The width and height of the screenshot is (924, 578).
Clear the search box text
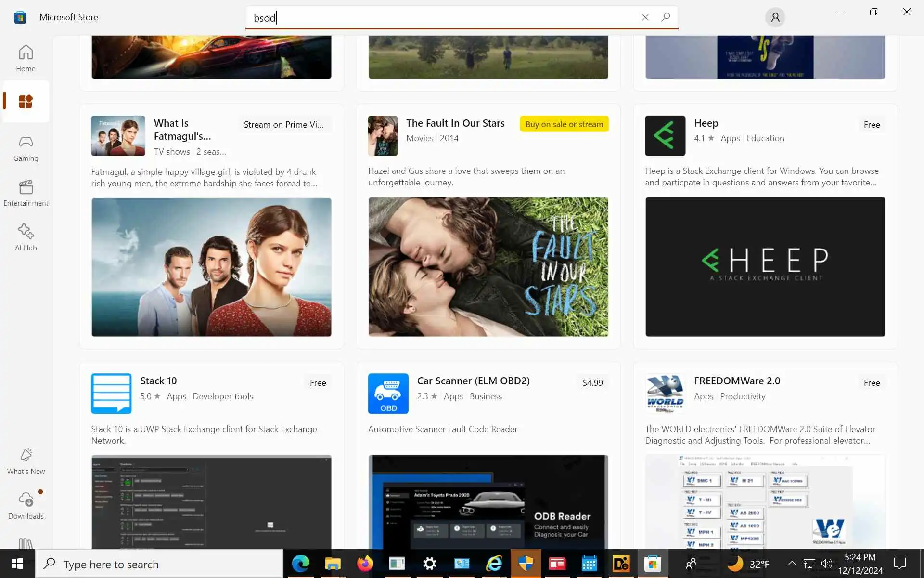click(645, 17)
